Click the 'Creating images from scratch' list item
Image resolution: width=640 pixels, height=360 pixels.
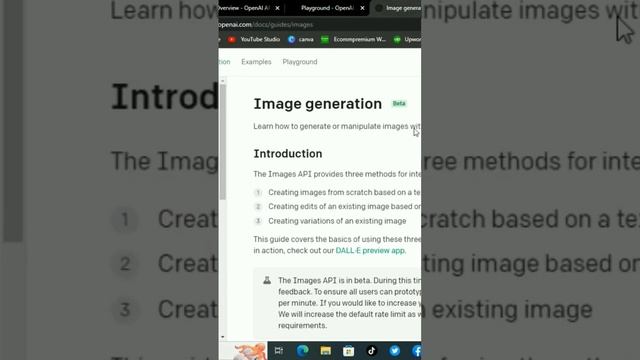344,192
